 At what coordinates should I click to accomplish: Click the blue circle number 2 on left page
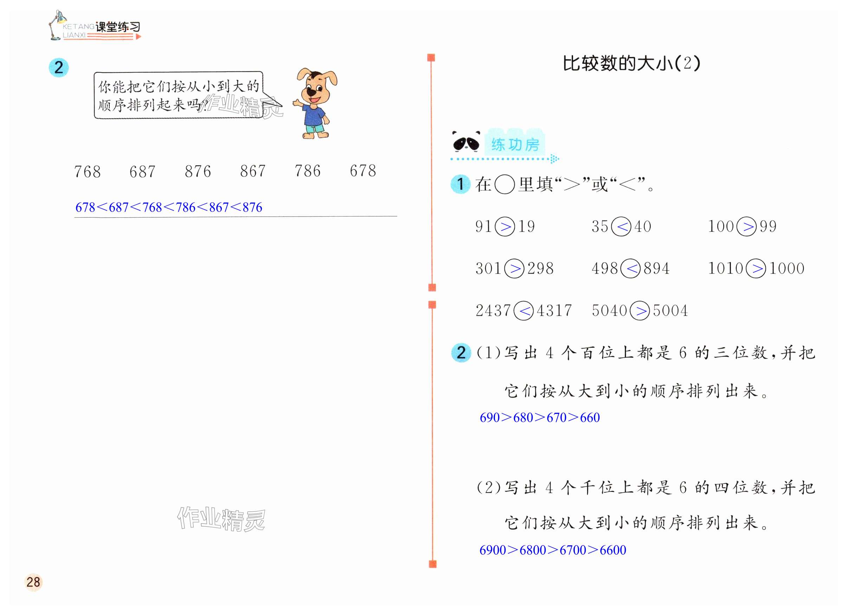point(59,68)
